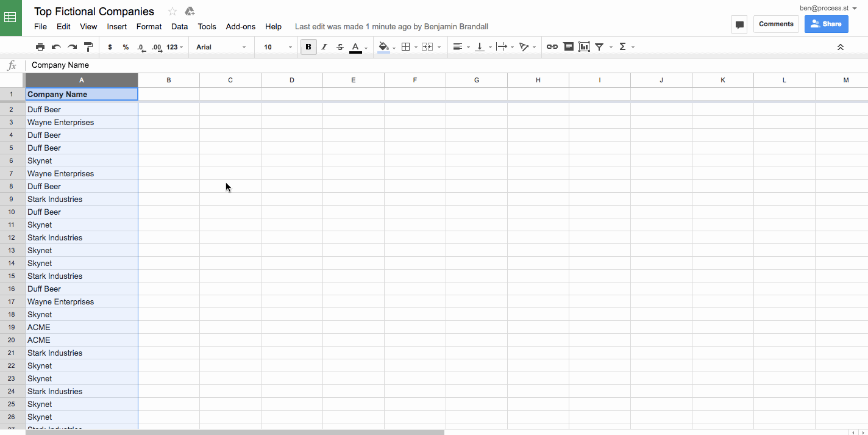This screenshot has height=435, width=868.
Task: Open the Borders options
Action: (x=405, y=47)
